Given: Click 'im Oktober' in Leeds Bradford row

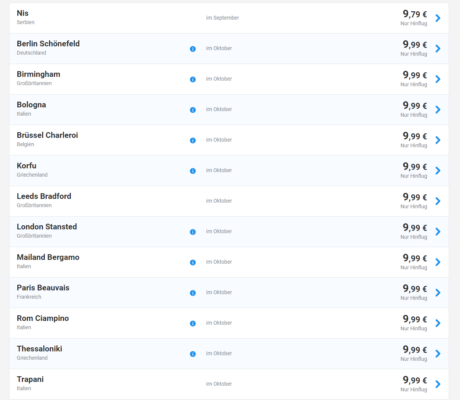Looking at the screenshot, I should (219, 201).
